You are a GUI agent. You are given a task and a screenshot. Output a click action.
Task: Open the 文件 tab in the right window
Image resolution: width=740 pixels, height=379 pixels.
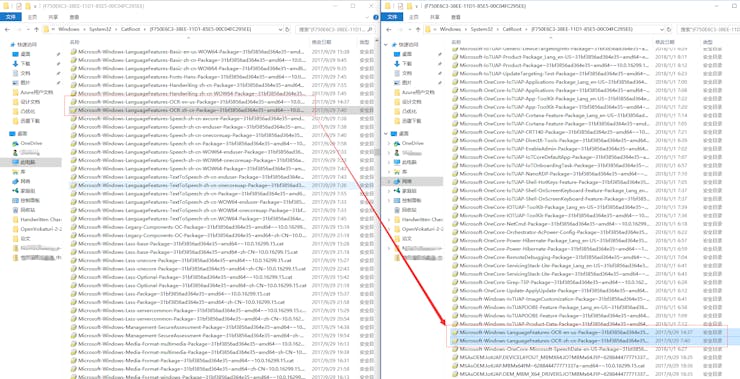392,17
